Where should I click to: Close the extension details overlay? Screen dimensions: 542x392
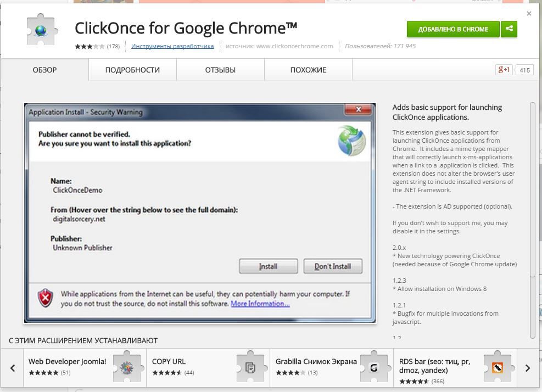(x=529, y=14)
